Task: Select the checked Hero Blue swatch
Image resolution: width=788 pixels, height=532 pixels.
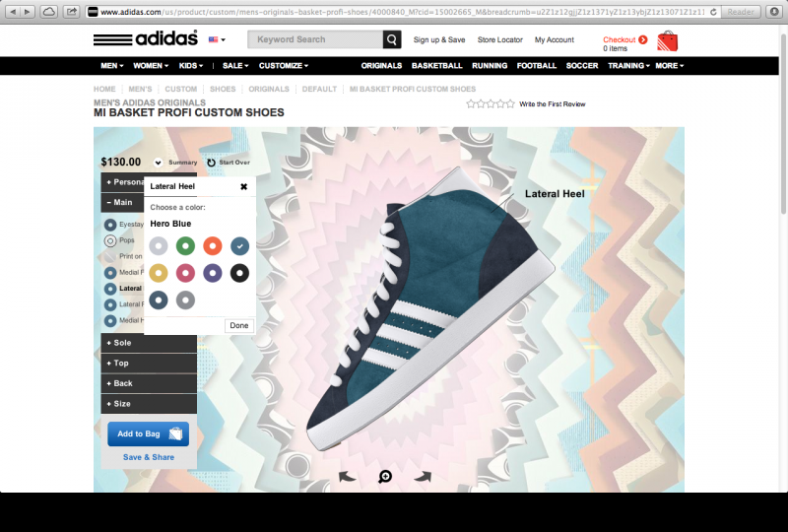Action: coord(239,246)
